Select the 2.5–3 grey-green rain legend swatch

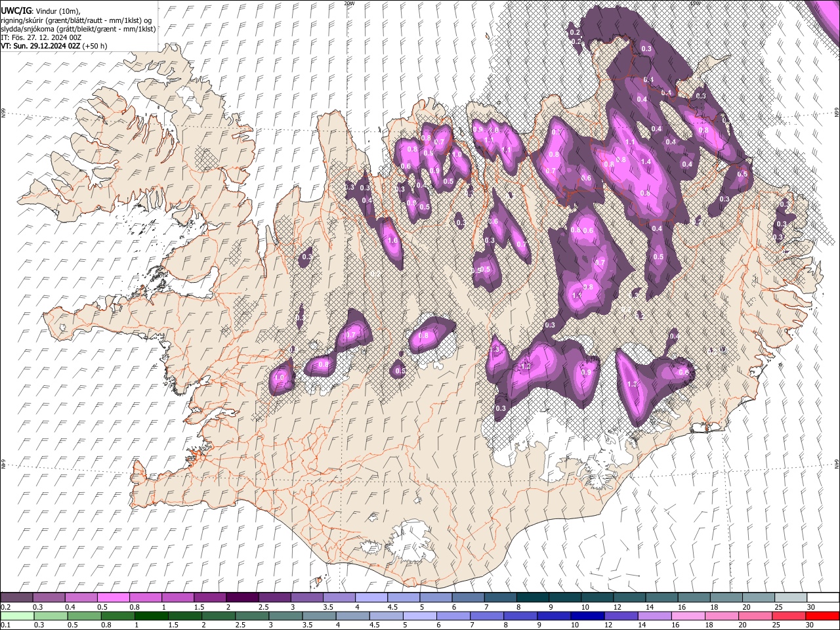(251, 616)
